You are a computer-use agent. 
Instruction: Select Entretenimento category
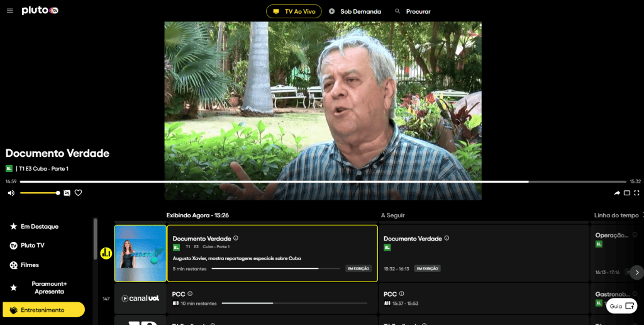pos(43,310)
